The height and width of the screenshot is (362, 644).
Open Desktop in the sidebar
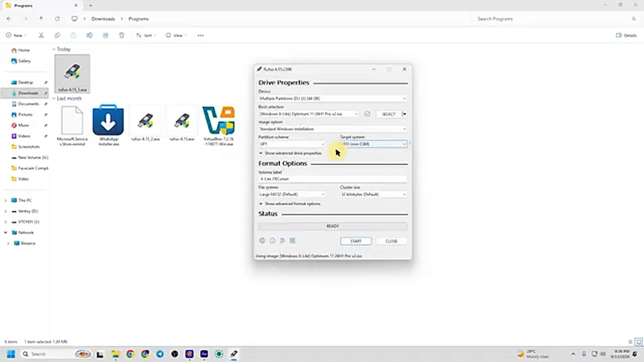pos(25,82)
